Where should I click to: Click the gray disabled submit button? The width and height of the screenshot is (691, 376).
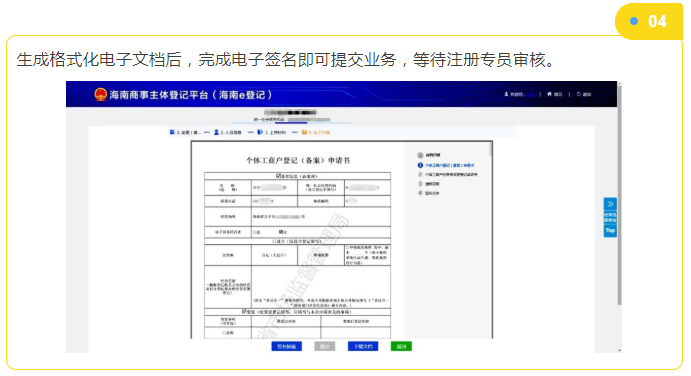325,346
